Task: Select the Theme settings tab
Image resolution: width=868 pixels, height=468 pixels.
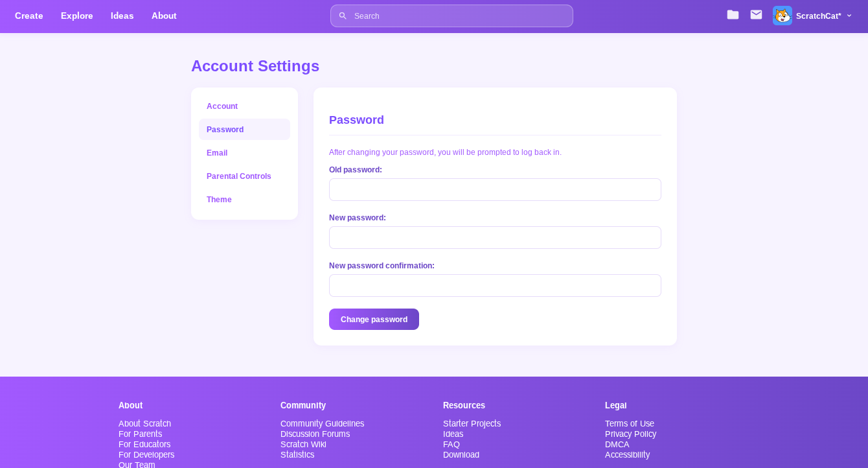Action: pyautogui.click(x=219, y=200)
